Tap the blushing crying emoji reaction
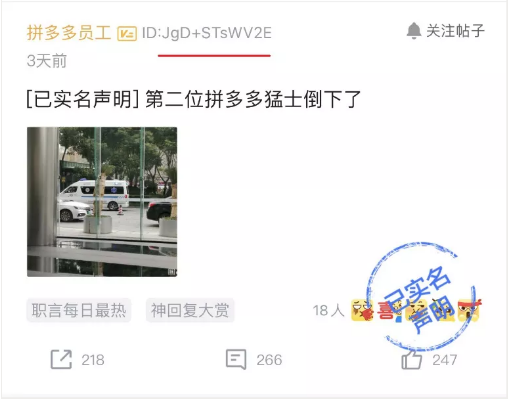Screen dimensions: 512x406 (416, 310)
